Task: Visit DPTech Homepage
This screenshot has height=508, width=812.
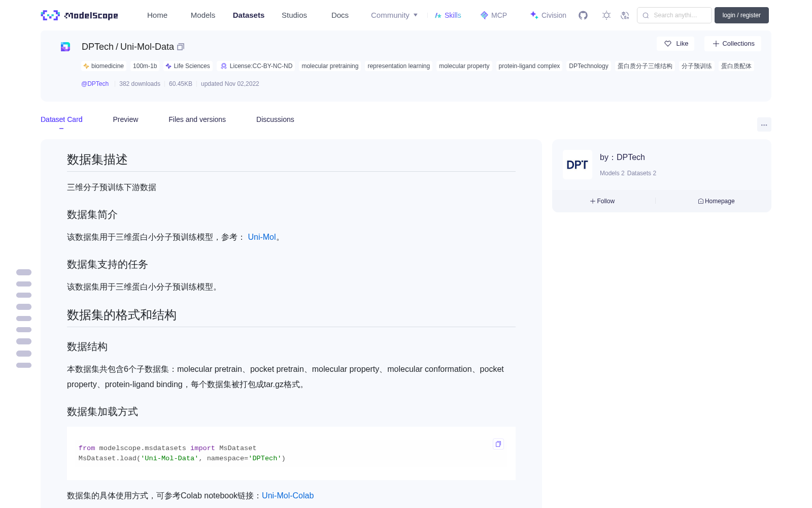Action: tap(716, 201)
